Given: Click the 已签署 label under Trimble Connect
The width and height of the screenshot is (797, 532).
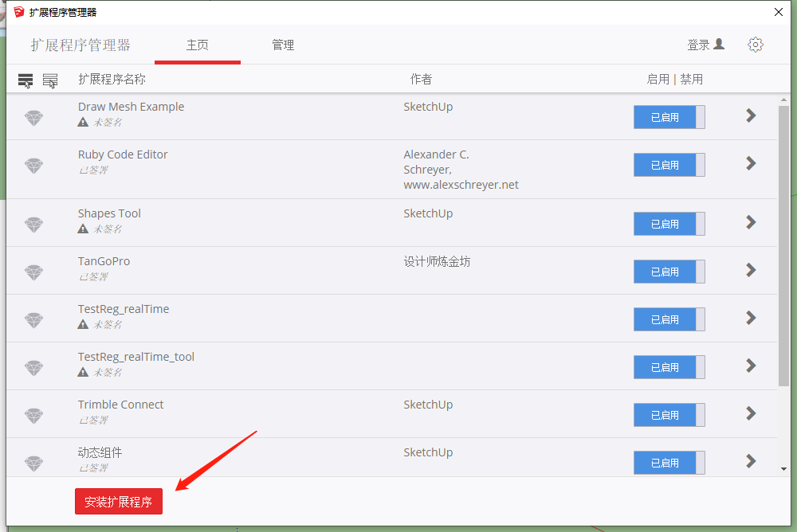Looking at the screenshot, I should (93, 420).
